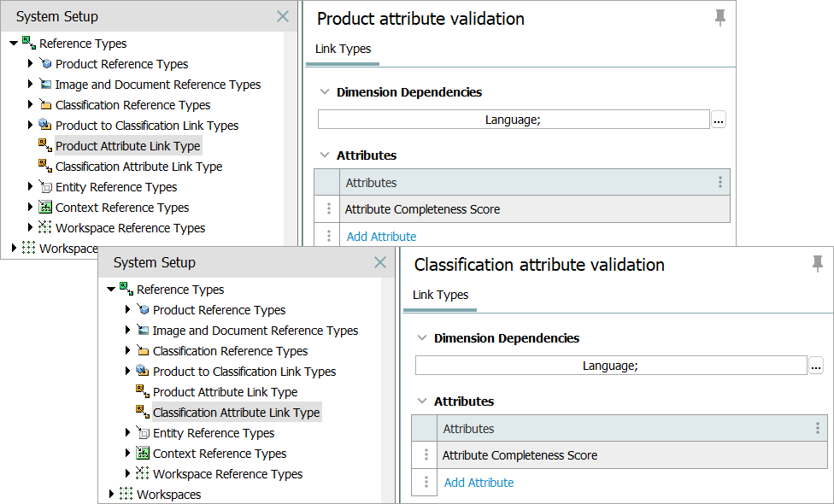Click Product Reference Types cube icon in upper tree
834x504 pixels.
(x=46, y=64)
